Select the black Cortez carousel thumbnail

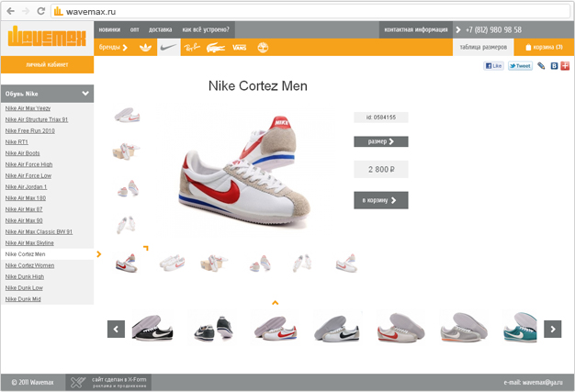[x=152, y=329]
